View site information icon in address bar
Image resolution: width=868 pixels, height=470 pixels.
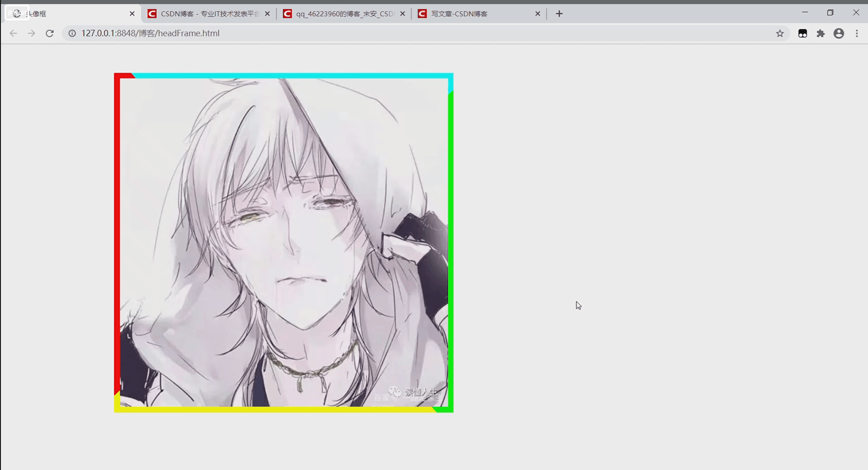tap(72, 33)
